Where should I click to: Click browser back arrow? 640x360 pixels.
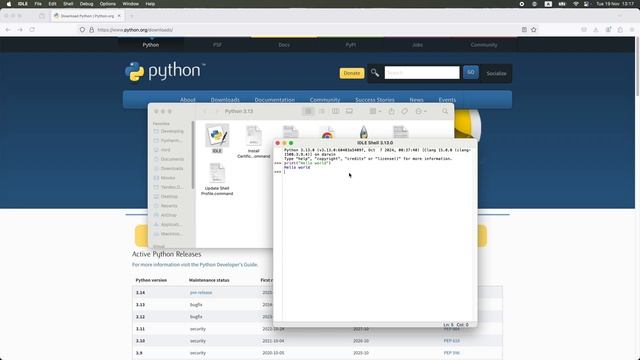[x=8, y=30]
